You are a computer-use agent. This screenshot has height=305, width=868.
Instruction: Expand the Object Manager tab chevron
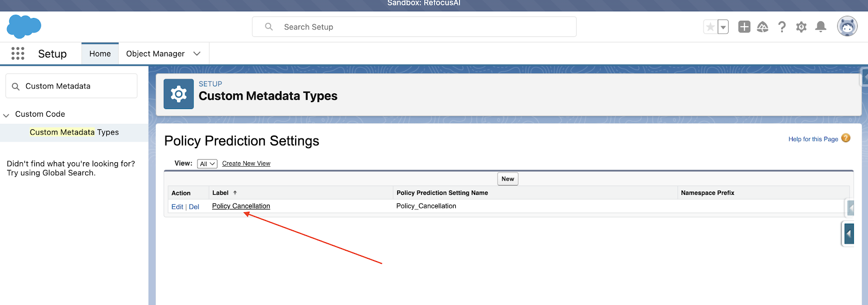pos(197,54)
